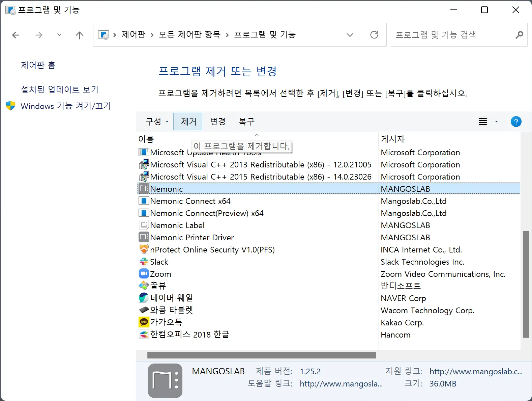Click the 프로그램 및 기능 검색 field

[459, 35]
